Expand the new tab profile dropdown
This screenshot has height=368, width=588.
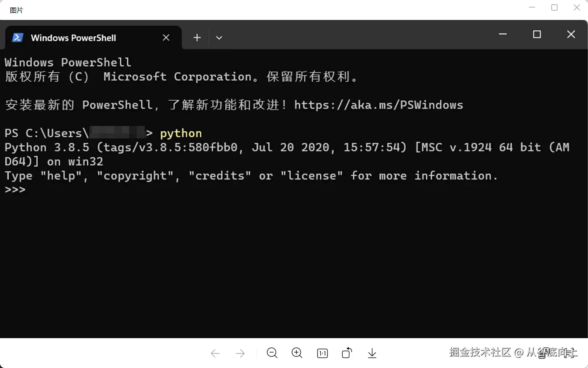(x=219, y=38)
